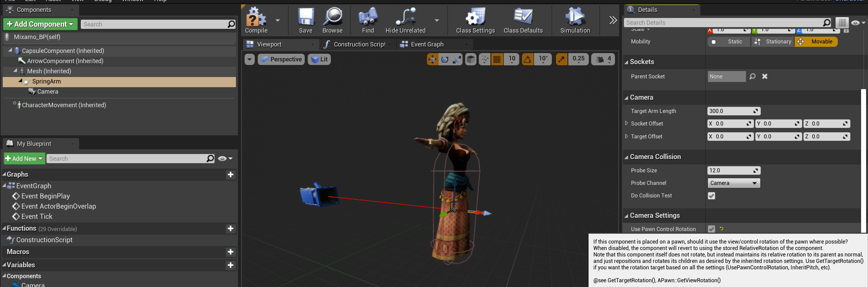Select the My Blueprint panel tab
Viewport: 868px width, 287px height.
click(x=40, y=144)
